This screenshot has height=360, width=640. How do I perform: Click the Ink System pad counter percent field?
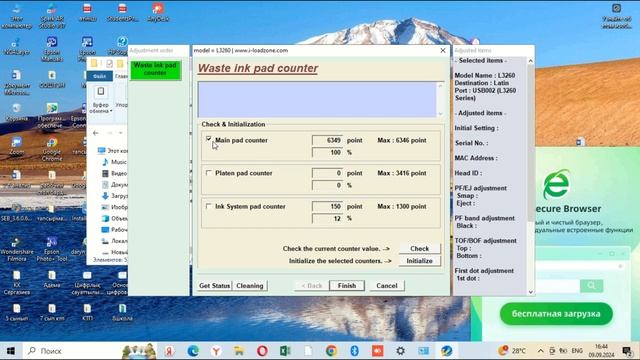(327, 218)
